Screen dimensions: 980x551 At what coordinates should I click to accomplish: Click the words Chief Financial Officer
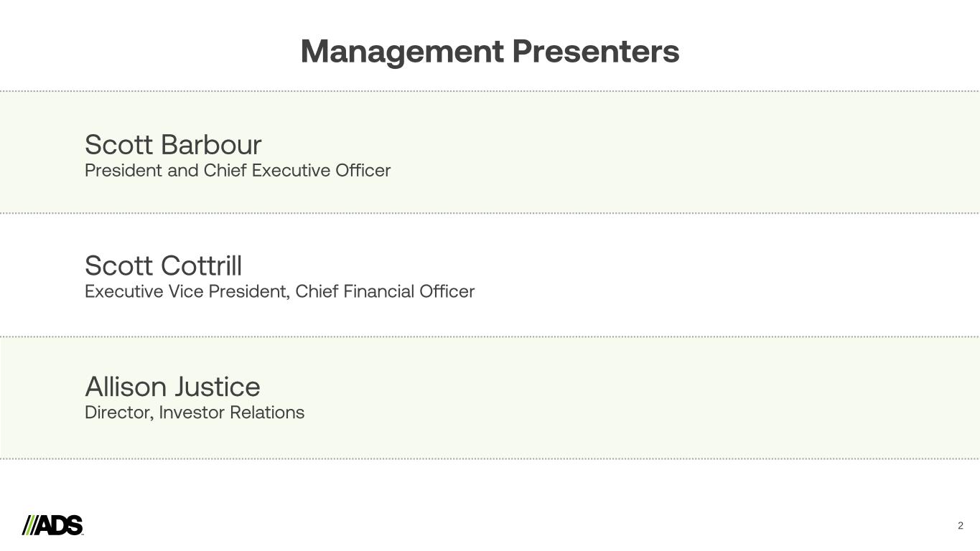[x=385, y=292]
